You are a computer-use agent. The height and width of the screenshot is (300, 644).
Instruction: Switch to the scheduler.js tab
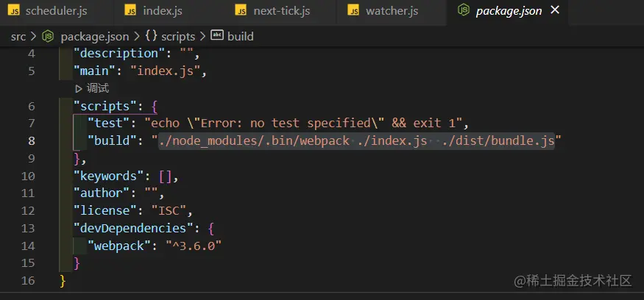click(x=56, y=11)
